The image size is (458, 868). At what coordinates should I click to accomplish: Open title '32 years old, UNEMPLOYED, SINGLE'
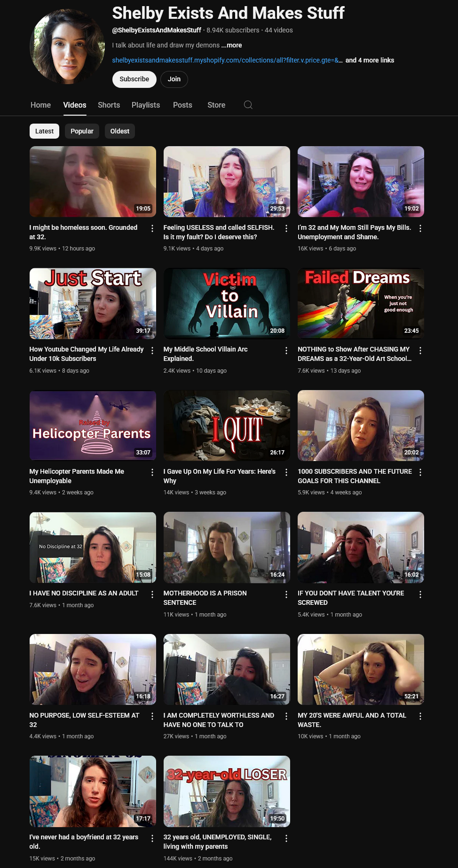coord(217,842)
